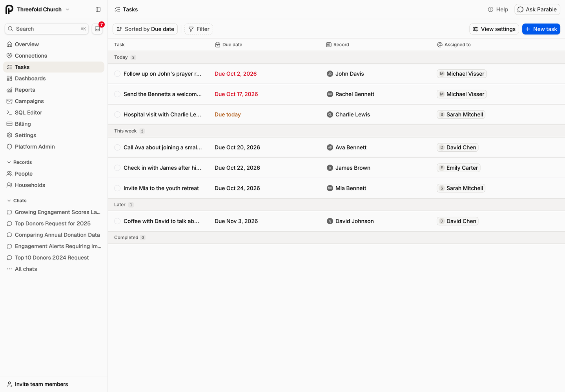Expand the Completed task group
Image resolution: width=565 pixels, height=392 pixels.
point(336,238)
